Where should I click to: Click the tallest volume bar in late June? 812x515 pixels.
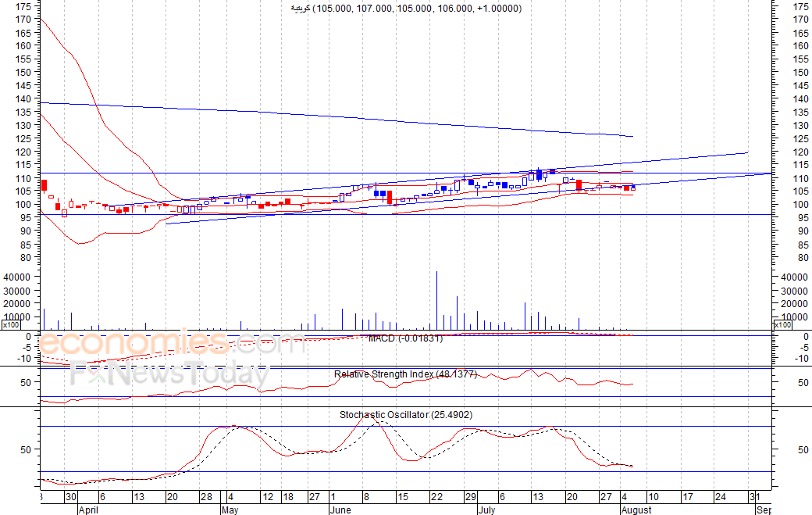click(436, 301)
